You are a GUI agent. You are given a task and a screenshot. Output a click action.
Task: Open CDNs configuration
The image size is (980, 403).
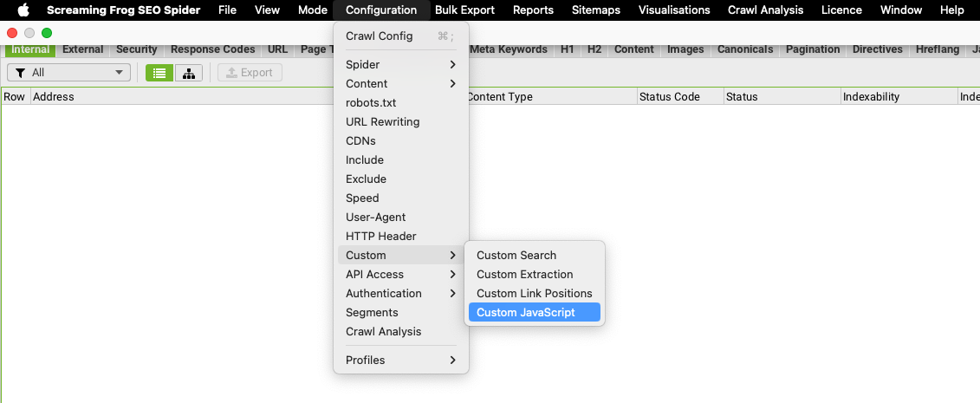point(400,140)
